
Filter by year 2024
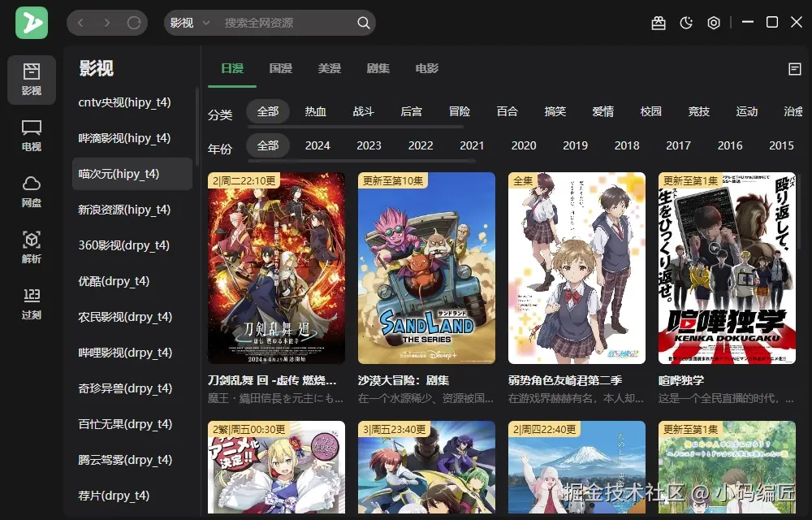pos(317,145)
